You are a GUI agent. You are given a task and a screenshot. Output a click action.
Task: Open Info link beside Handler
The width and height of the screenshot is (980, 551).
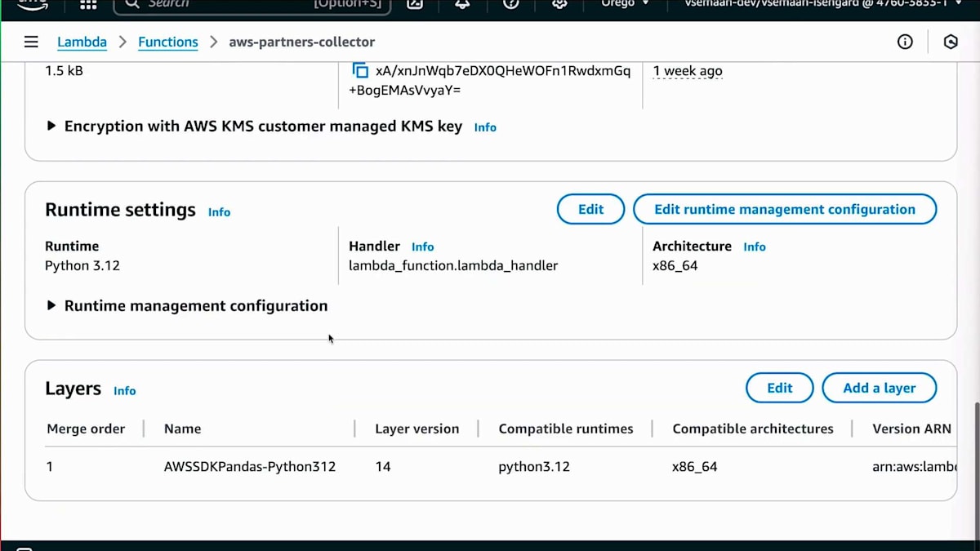[x=422, y=247]
